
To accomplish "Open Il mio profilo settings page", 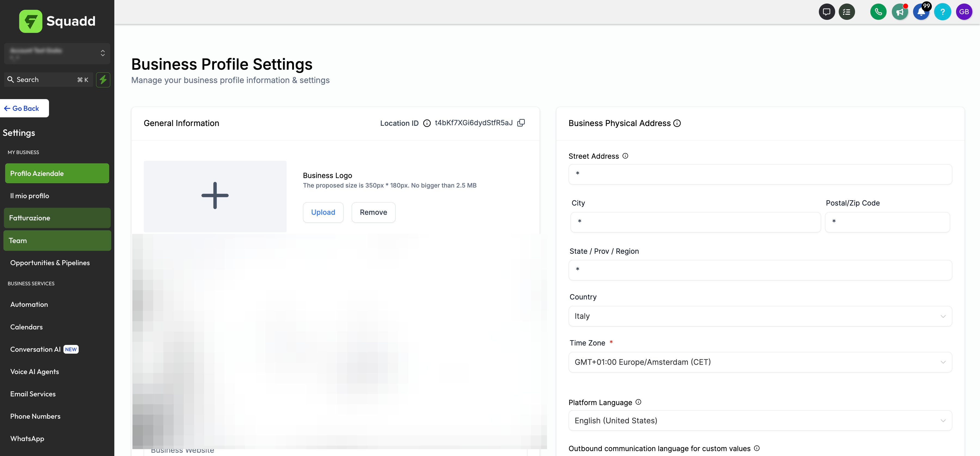I will (x=30, y=196).
